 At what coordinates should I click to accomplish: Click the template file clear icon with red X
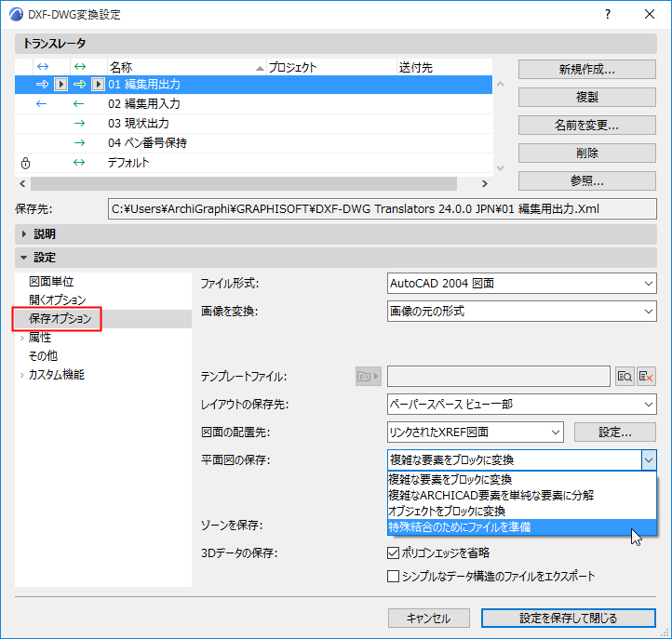(646, 377)
